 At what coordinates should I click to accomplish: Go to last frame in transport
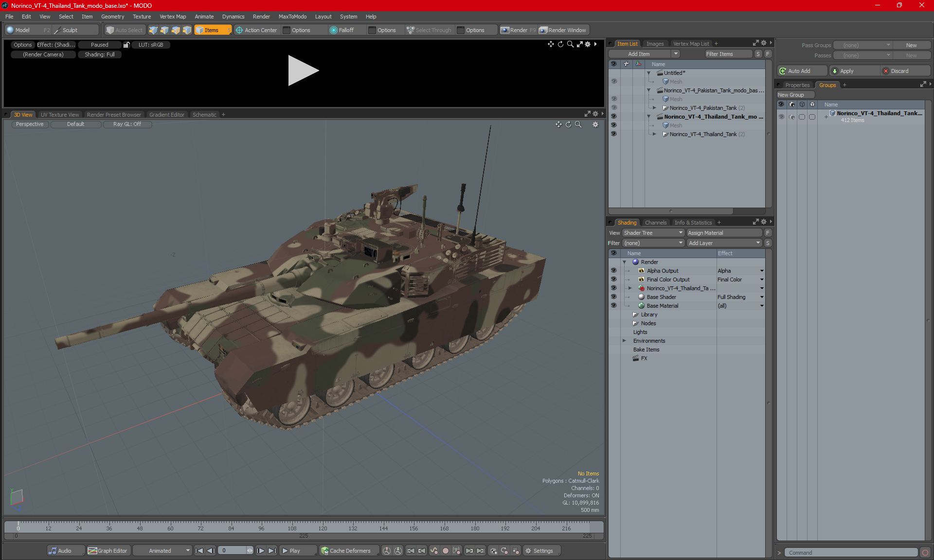tap(272, 551)
